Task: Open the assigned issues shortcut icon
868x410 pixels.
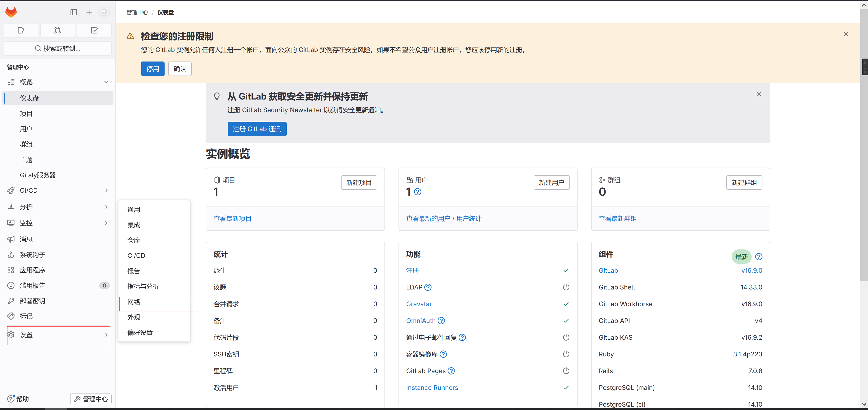Action: (x=21, y=30)
